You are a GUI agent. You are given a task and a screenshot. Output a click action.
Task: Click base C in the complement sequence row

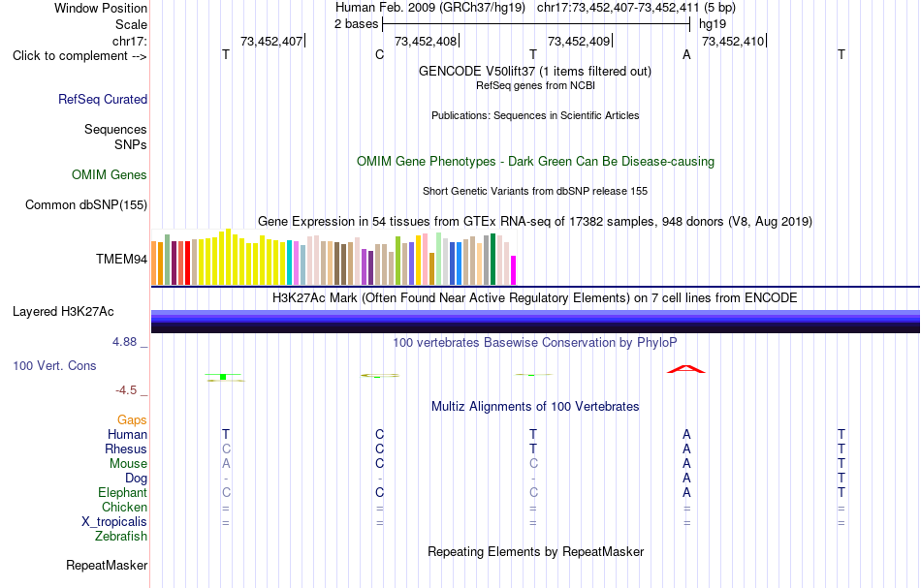click(x=379, y=55)
